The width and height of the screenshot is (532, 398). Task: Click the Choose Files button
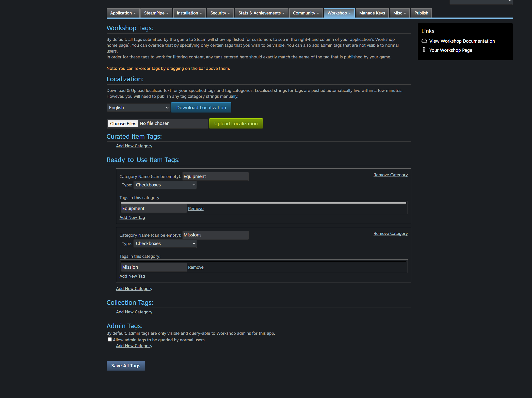pyautogui.click(x=123, y=124)
